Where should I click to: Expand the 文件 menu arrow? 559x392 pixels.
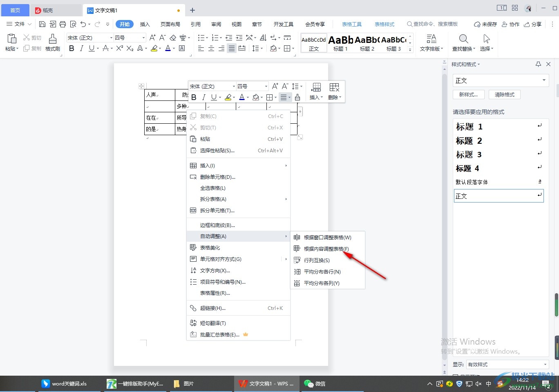[x=29, y=24]
